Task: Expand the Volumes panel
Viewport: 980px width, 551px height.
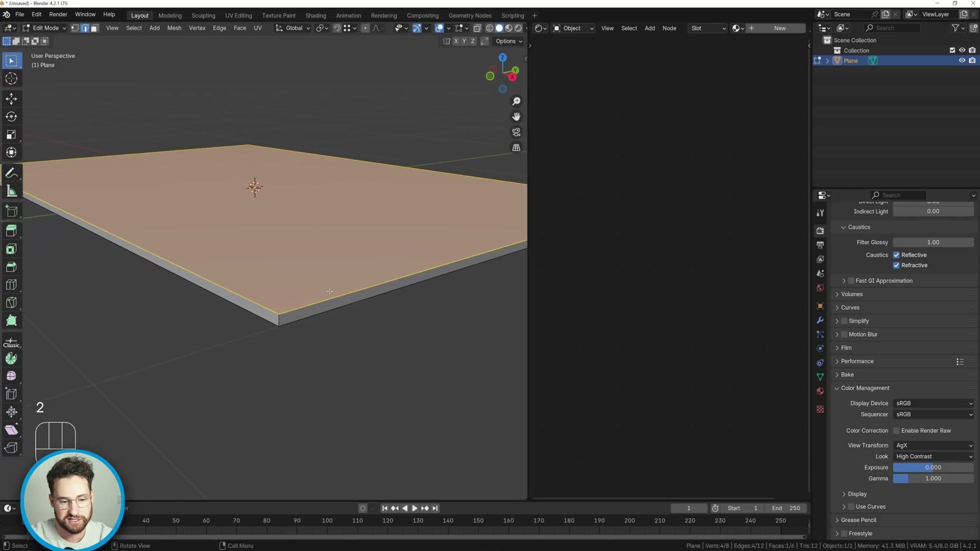Action: [852, 294]
